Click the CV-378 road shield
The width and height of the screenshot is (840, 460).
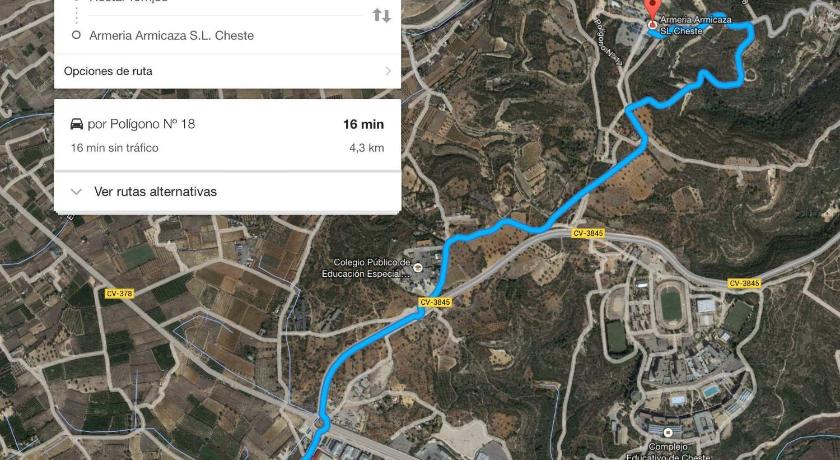[x=119, y=293]
